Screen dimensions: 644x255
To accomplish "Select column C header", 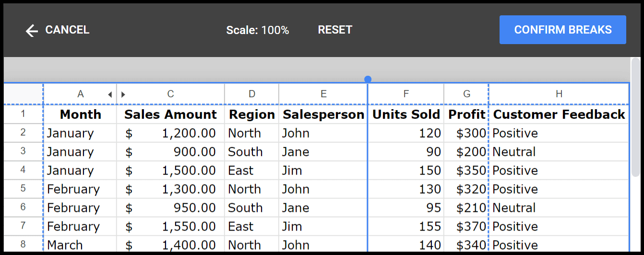I will click(x=170, y=94).
